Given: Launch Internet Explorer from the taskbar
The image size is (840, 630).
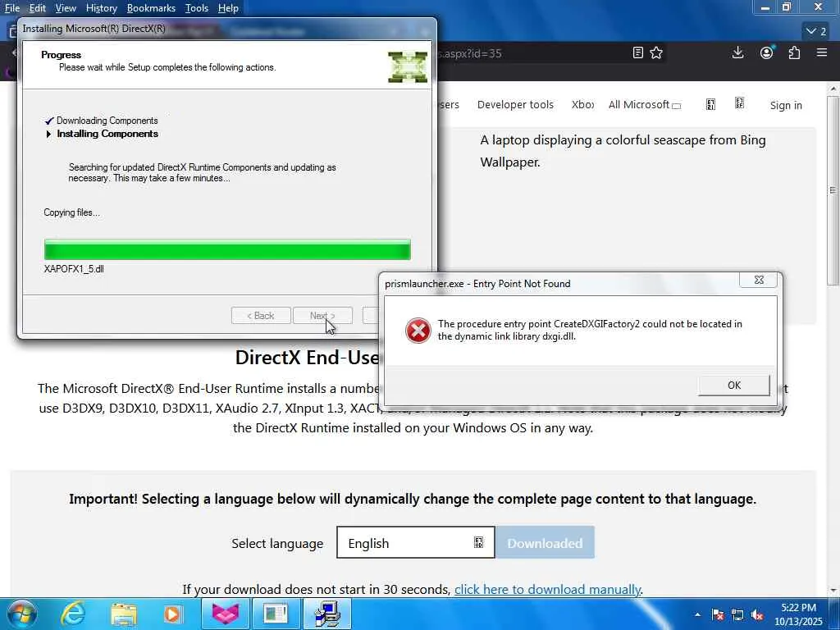Looking at the screenshot, I should click(x=72, y=614).
